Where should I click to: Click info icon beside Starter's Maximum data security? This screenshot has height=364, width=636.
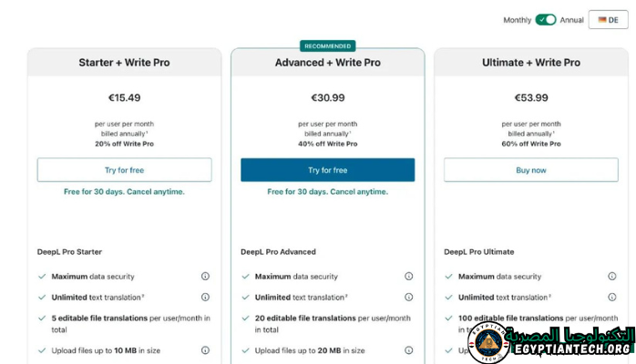(x=205, y=277)
